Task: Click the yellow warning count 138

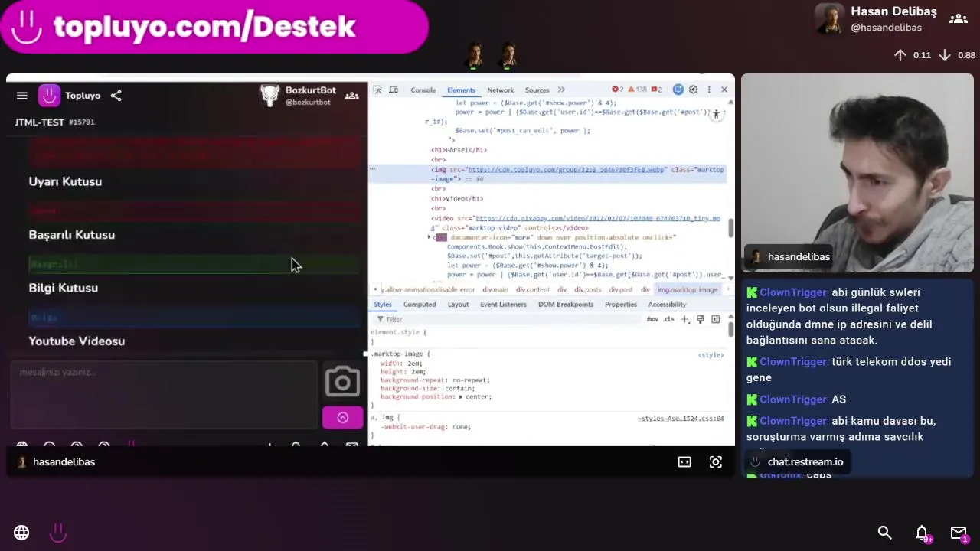Action: [x=637, y=90]
